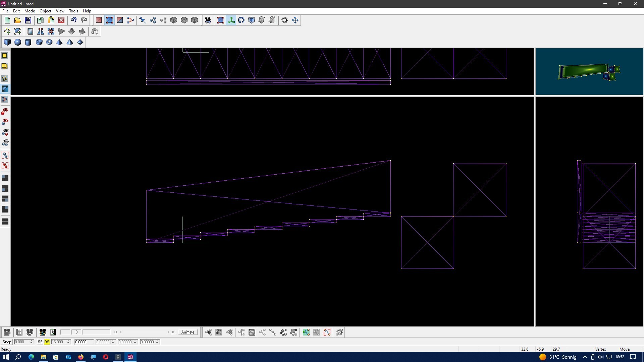Click the Rotate tool circular arrow icon
This screenshot has width=644, height=362.
pyautogui.click(x=241, y=20)
